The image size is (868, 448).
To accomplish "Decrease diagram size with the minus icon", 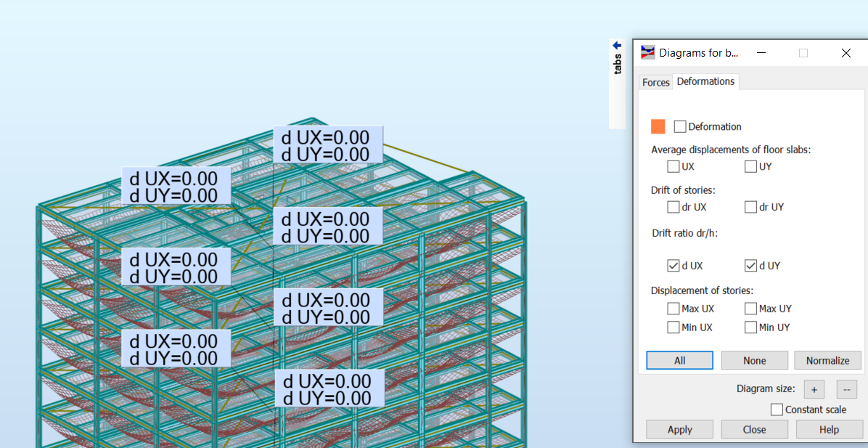I will pos(846,389).
